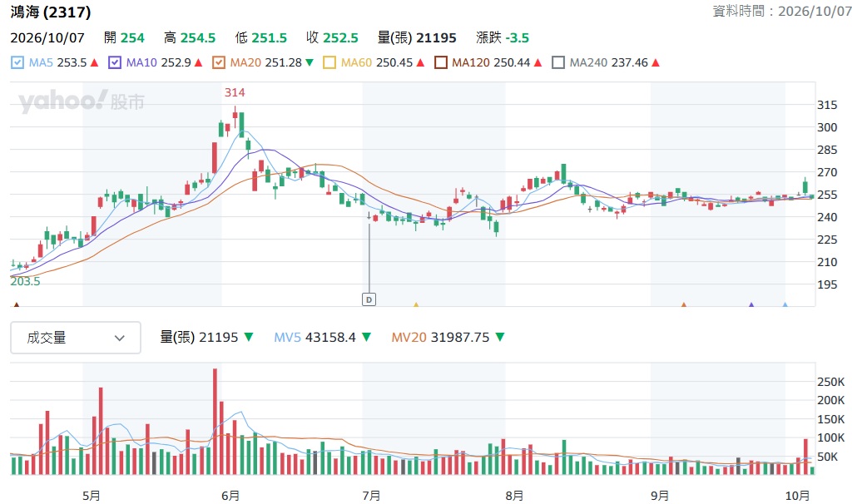Image resolution: width=852 pixels, height=504 pixels.
Task: Click the high price 高 254.5
Action: click(x=190, y=38)
